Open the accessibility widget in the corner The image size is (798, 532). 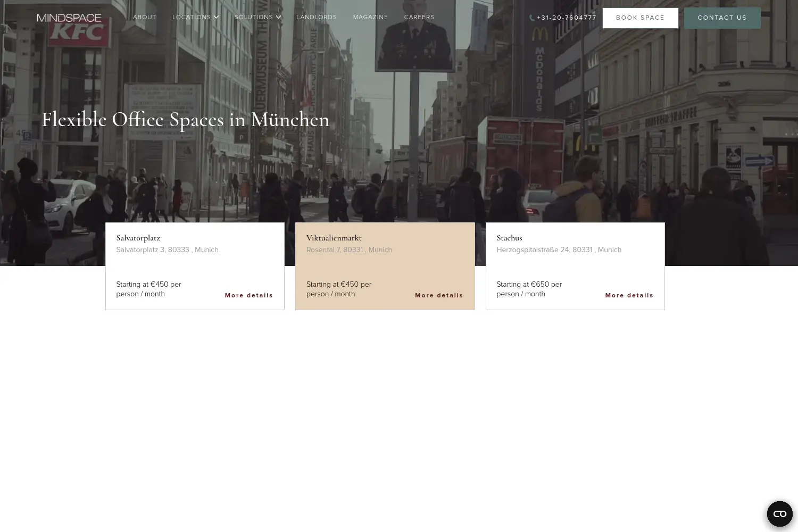click(x=779, y=514)
